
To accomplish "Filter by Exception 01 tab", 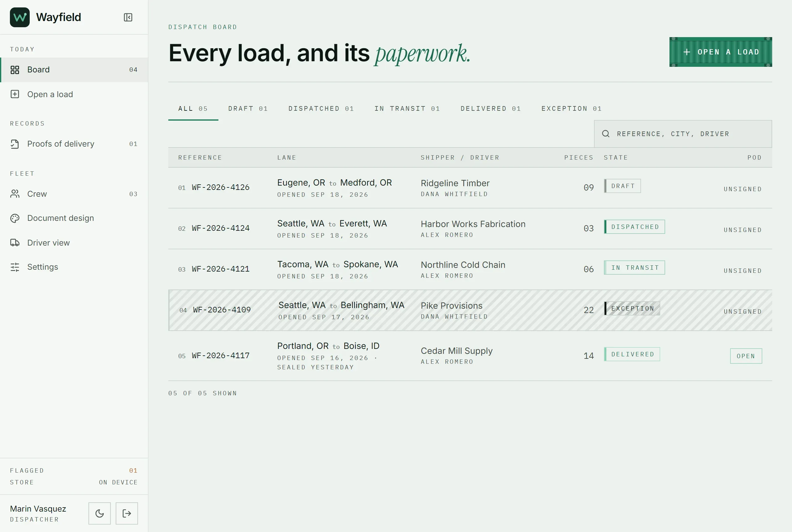I will (572, 109).
